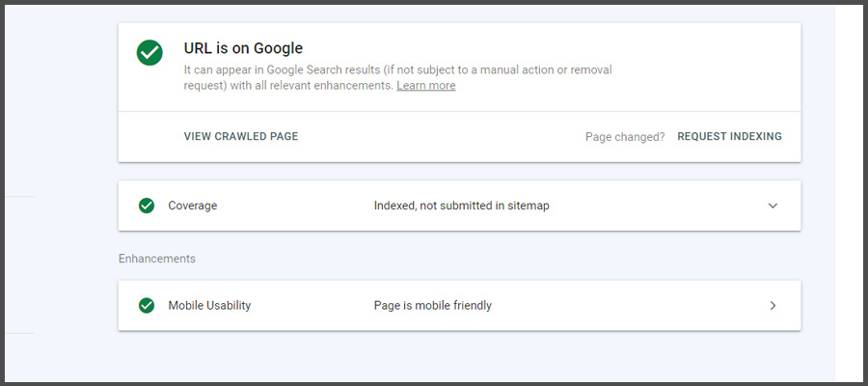Click the "Page is mobile friendly" status
The height and width of the screenshot is (386, 868).
click(432, 306)
